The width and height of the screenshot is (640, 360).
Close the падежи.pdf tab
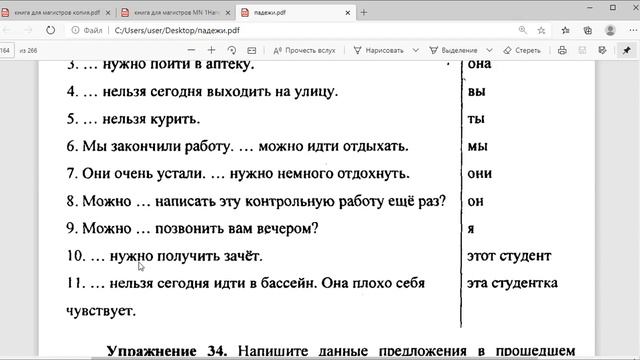pyautogui.click(x=348, y=13)
